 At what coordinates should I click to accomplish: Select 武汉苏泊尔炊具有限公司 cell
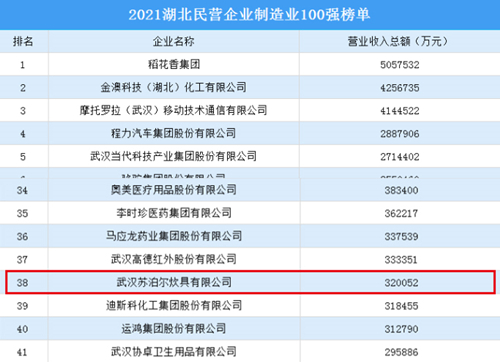click(174, 282)
